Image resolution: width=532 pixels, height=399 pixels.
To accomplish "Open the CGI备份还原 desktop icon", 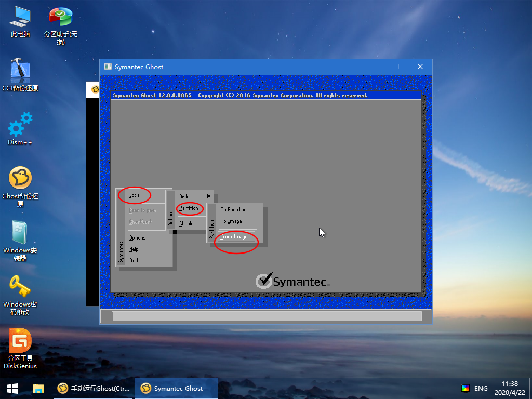I will [x=20, y=75].
